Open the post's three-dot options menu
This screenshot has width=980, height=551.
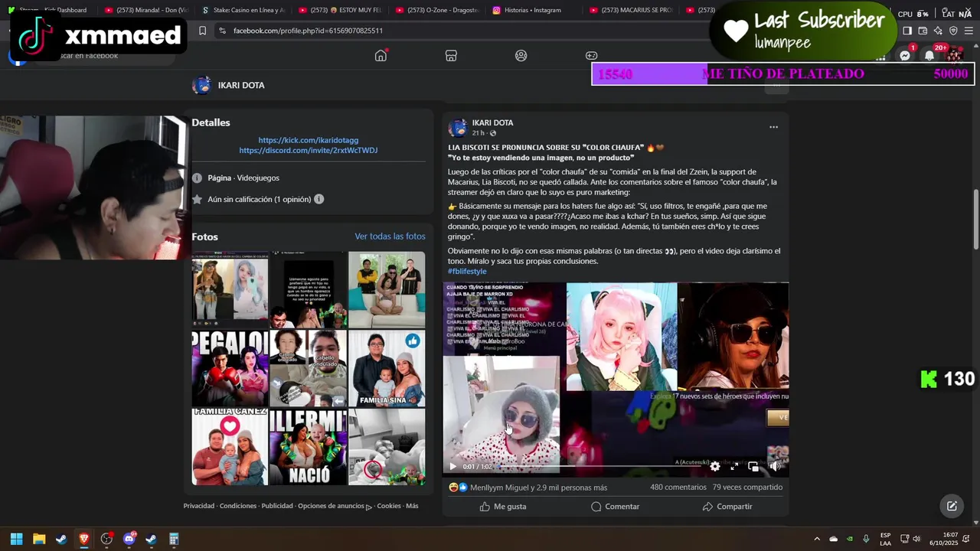pyautogui.click(x=773, y=127)
